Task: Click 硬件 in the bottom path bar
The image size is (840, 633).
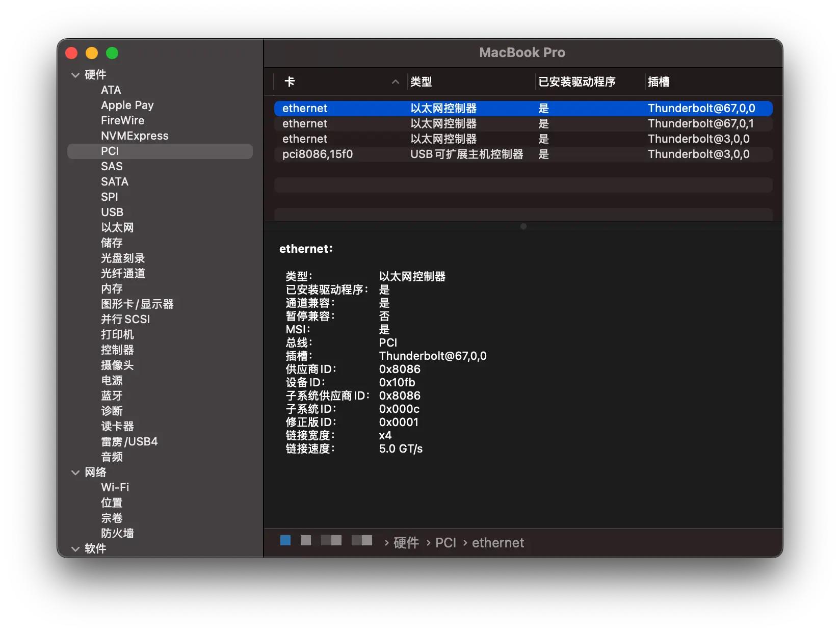Action: pos(406,543)
